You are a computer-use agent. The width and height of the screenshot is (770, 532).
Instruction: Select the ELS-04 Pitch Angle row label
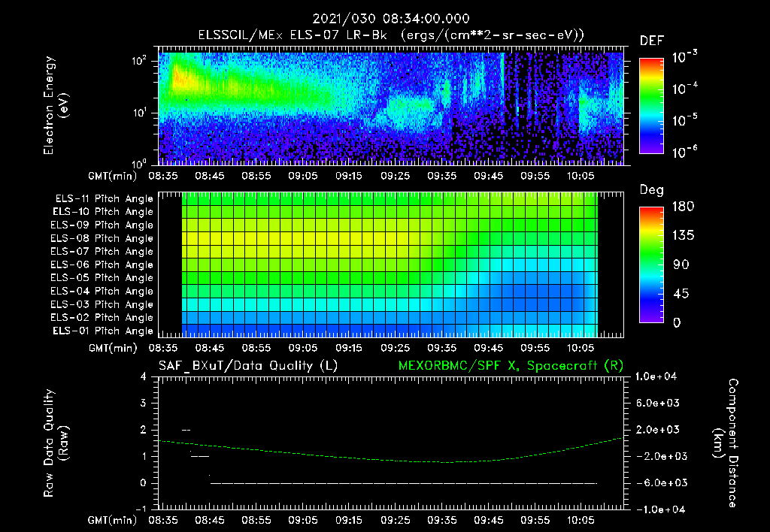(x=102, y=291)
